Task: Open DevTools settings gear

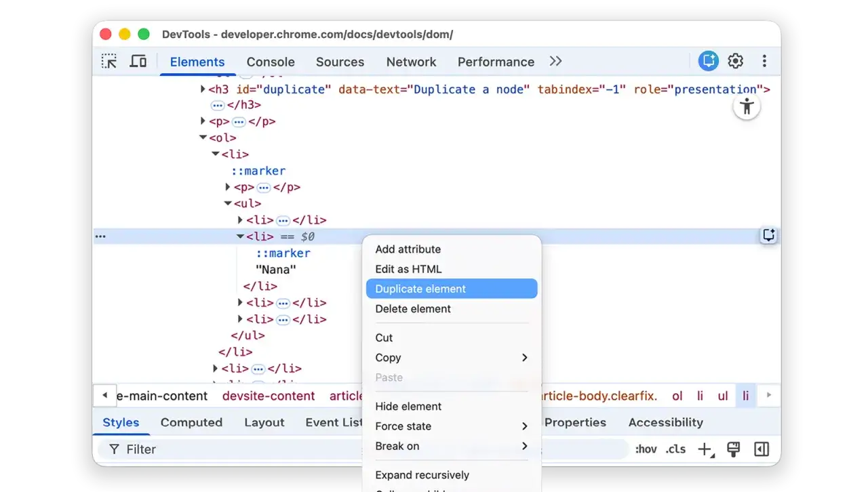Action: pos(736,61)
